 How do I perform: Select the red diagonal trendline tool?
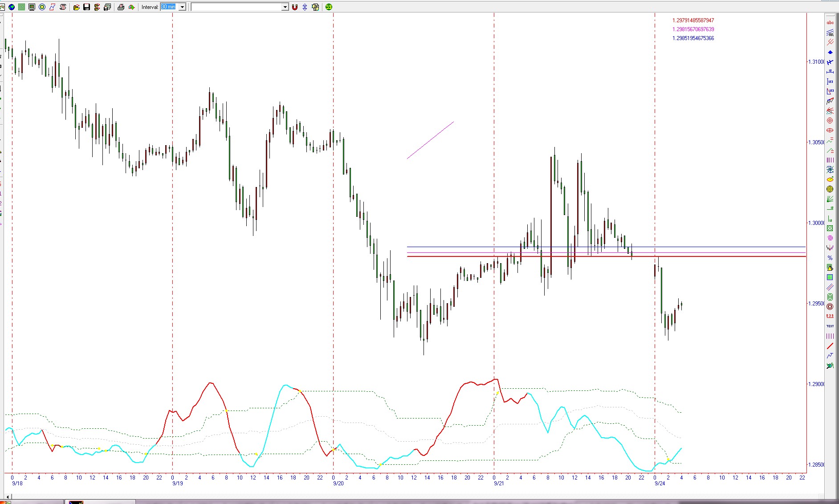tap(830, 346)
